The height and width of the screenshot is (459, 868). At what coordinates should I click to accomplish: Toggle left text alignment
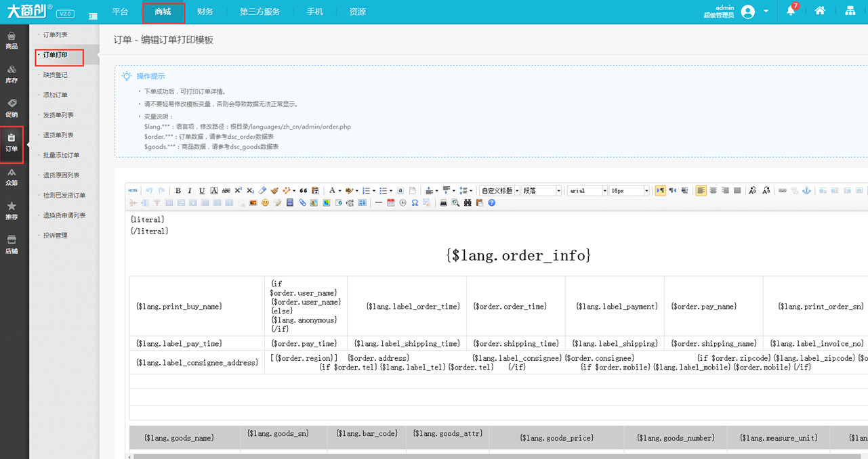point(701,191)
